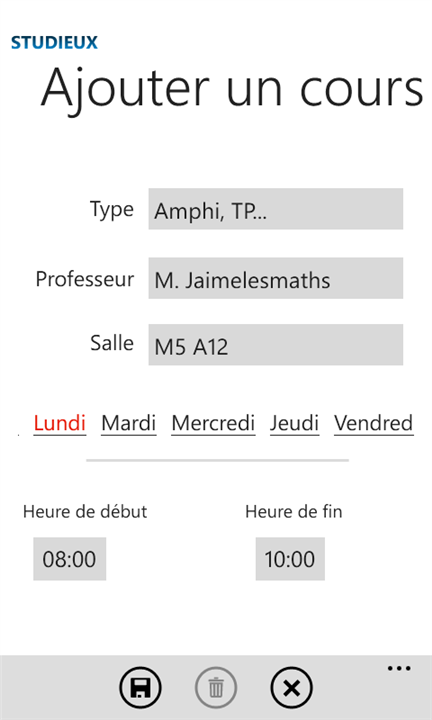Tap the Professeur label
This screenshot has height=720, width=432.
pos(85,279)
